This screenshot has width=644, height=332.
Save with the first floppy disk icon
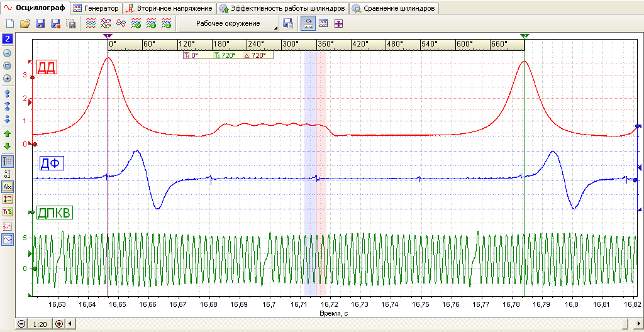click(40, 23)
